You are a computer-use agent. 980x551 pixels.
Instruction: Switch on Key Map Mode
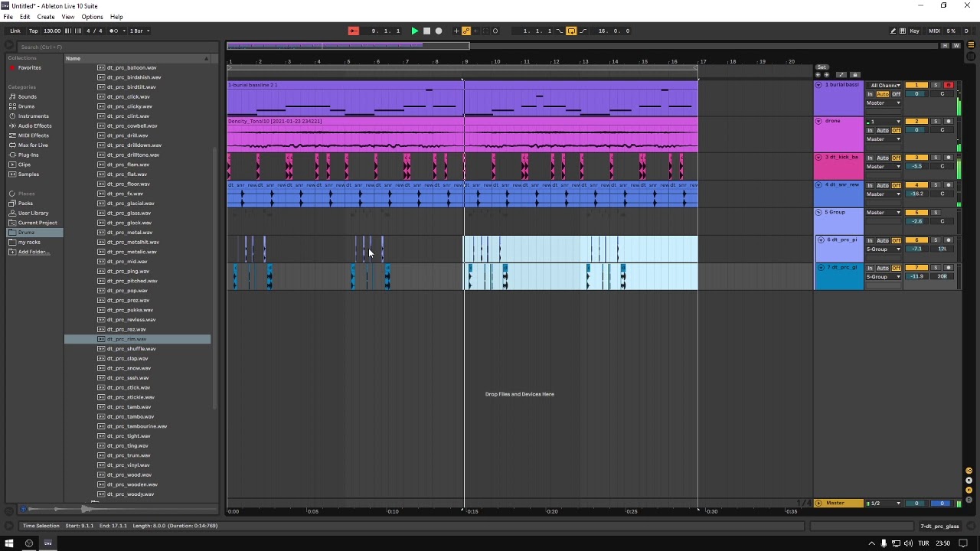[x=914, y=31]
